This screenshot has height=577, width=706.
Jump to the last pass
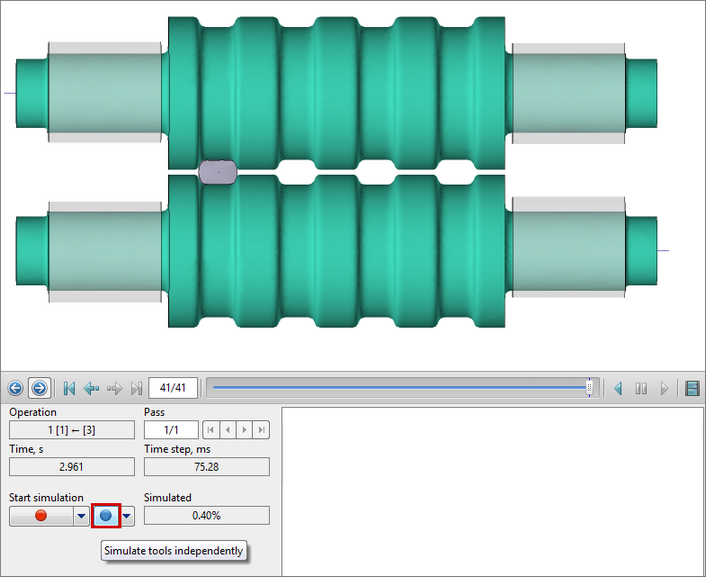[x=261, y=430]
